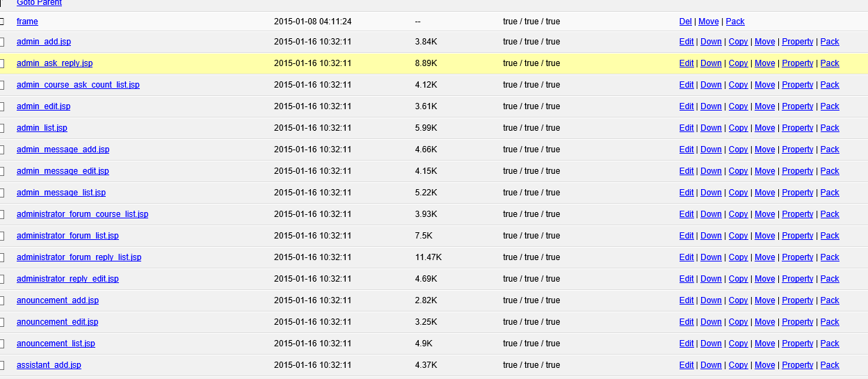The width and height of the screenshot is (868, 379).
Task: Download admin_course_ask_count_list.jsp via Down link
Action: coord(711,85)
